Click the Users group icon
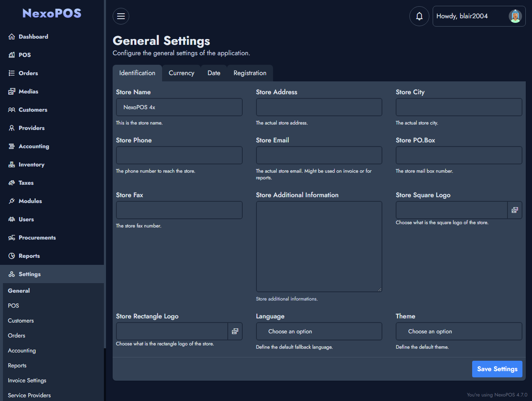This screenshot has height=401, width=532. pyautogui.click(x=12, y=219)
